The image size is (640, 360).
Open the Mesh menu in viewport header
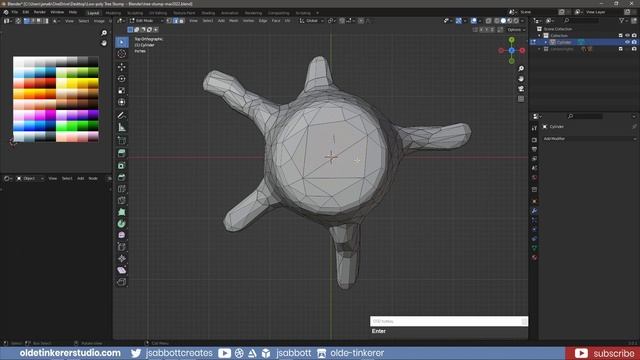233,21
